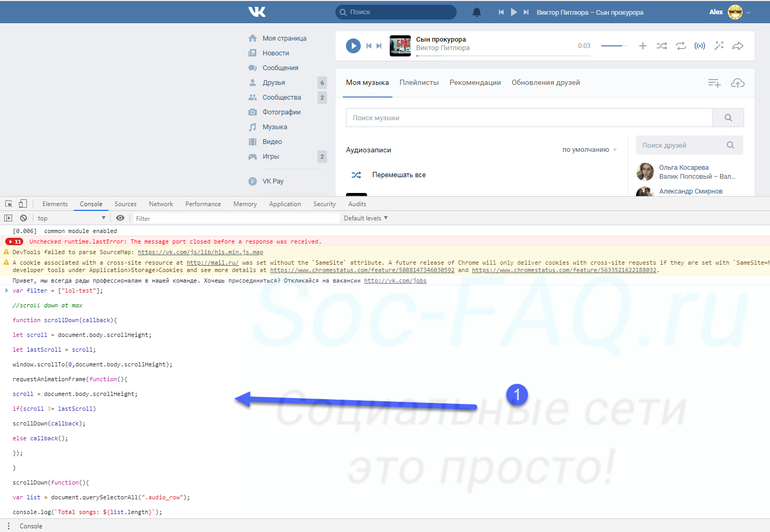This screenshot has height=532, width=770.
Task: Adjust the volume slider
Action: tap(614, 46)
